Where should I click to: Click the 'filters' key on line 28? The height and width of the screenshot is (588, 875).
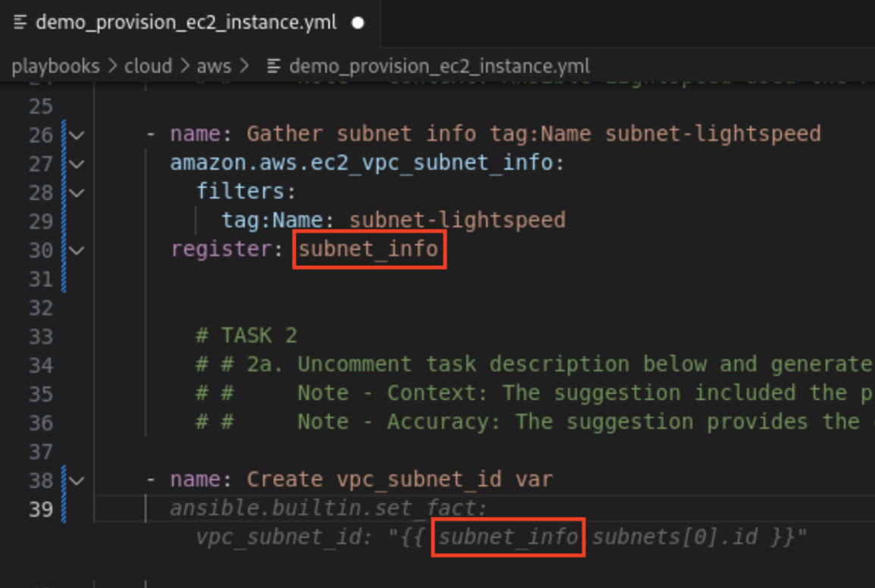pos(240,192)
